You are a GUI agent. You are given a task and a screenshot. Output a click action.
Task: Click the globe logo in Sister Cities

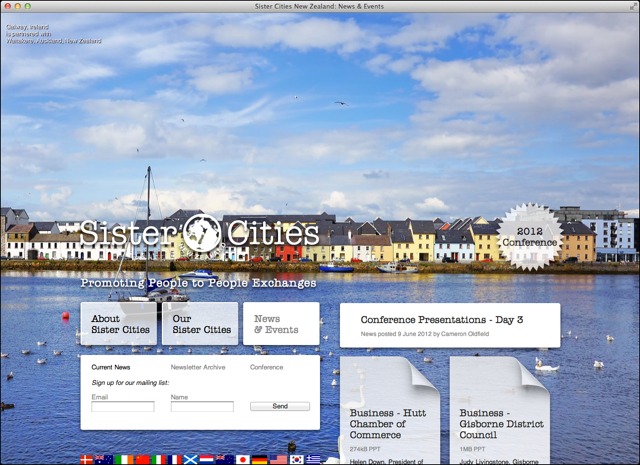[x=201, y=233]
